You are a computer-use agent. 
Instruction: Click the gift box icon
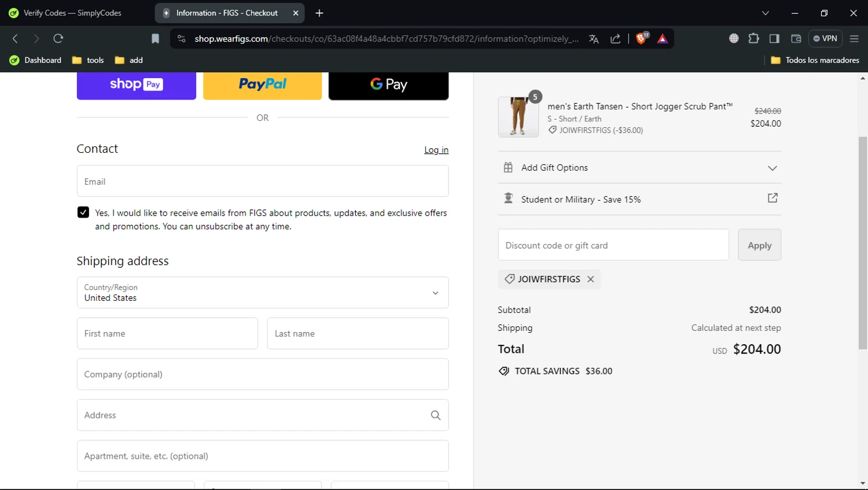[508, 167]
